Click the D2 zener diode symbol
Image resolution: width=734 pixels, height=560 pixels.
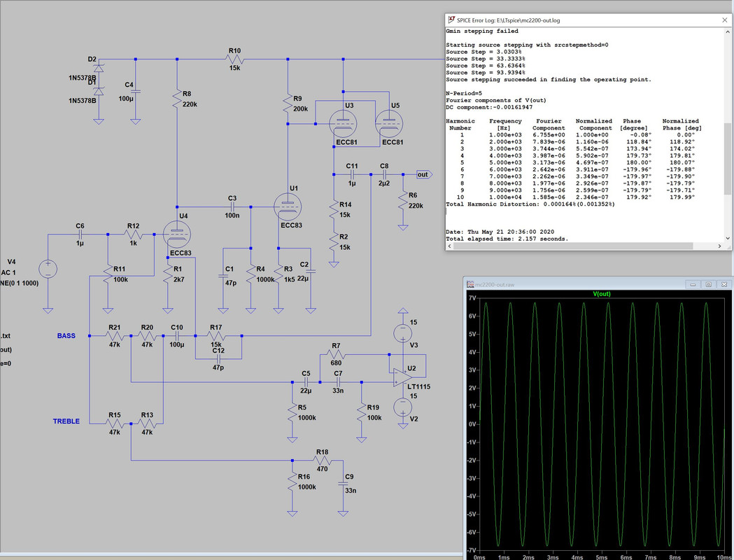[x=99, y=69]
